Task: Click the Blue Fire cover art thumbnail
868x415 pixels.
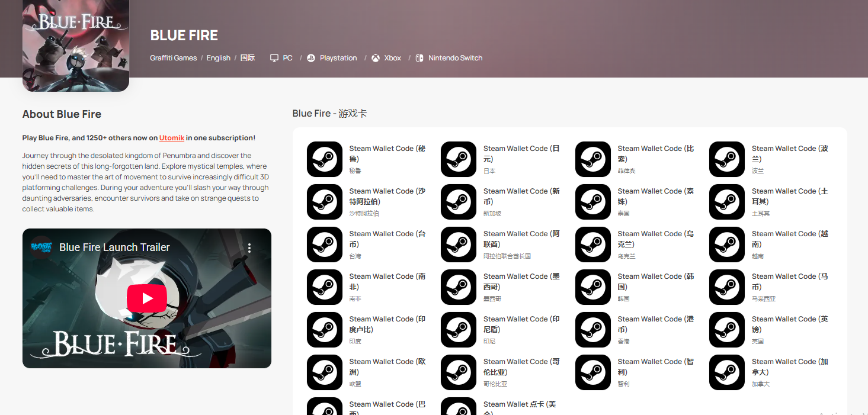Action: (76, 44)
